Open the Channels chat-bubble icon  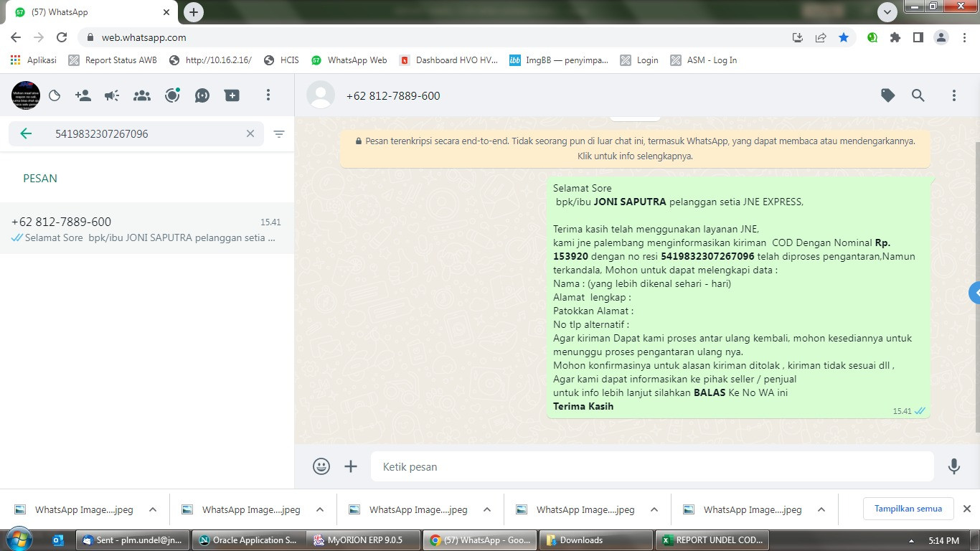202,95
